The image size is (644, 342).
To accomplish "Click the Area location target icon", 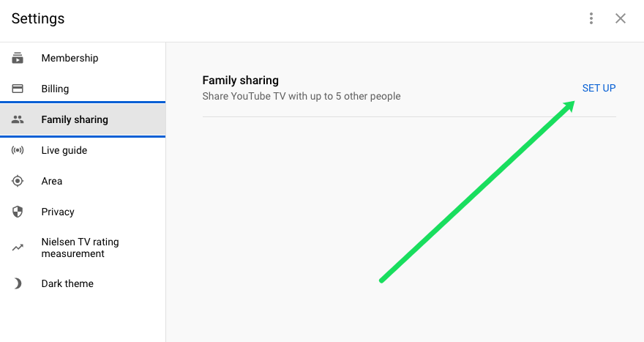I will [x=18, y=181].
